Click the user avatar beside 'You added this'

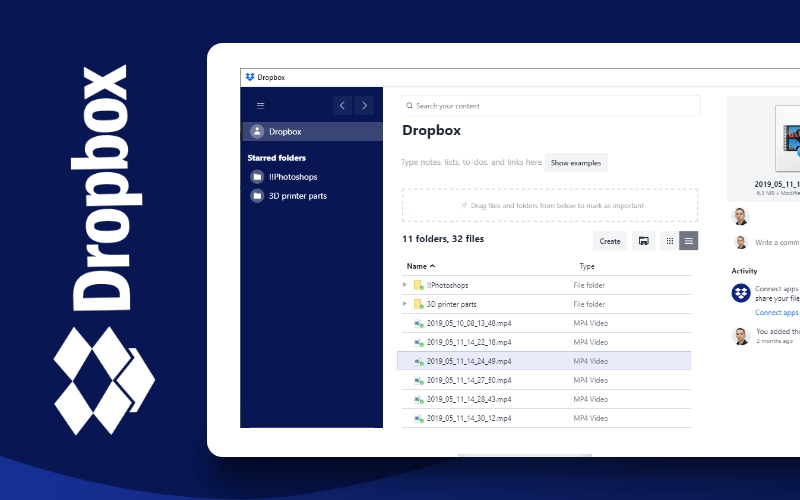[741, 336]
